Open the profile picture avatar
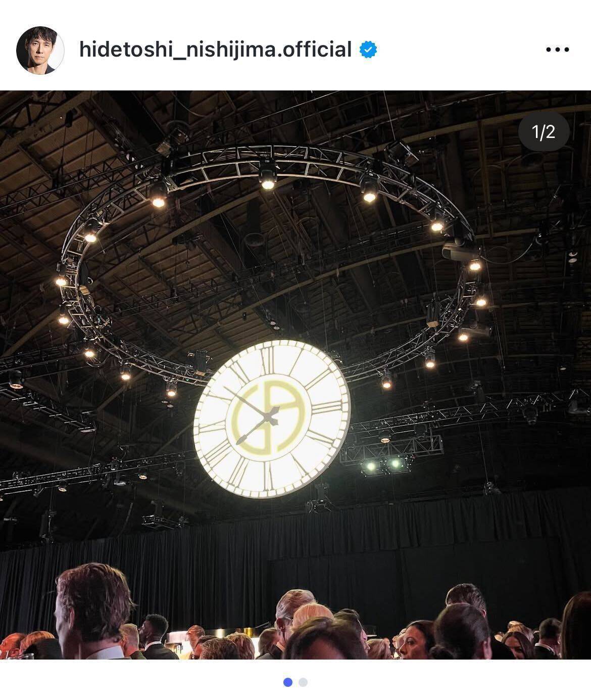Screen dimensions: 591x700 point(40,50)
